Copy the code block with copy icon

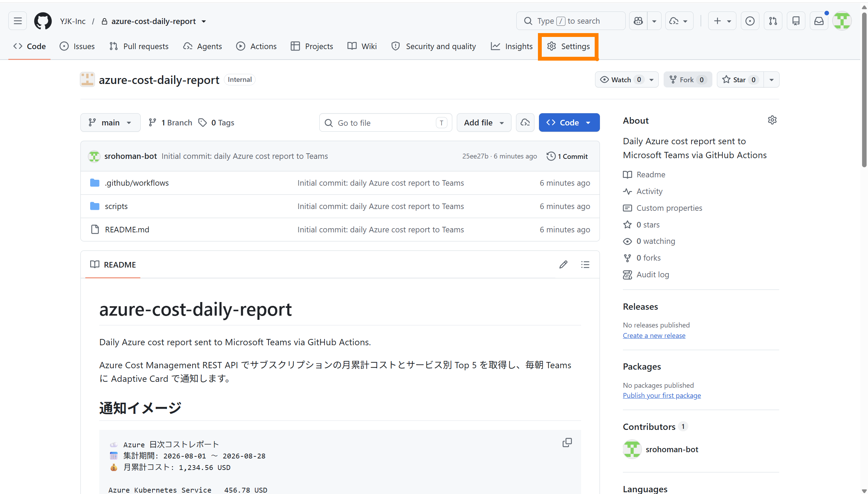coord(567,443)
